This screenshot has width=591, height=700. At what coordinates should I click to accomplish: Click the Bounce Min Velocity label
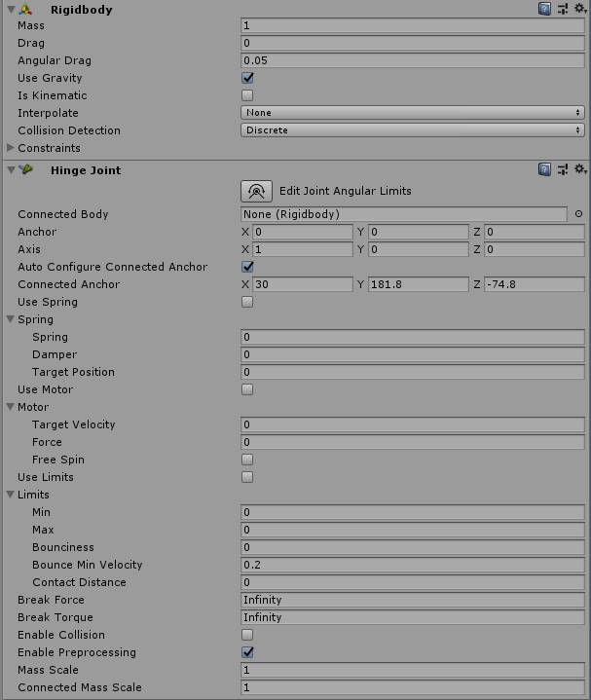87,565
